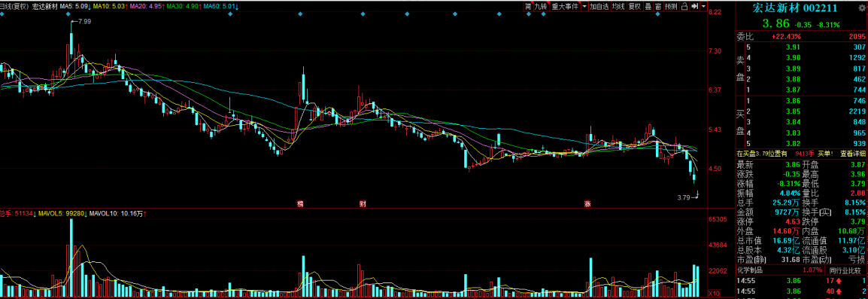Click the 3.79 low price marker

point(684,197)
